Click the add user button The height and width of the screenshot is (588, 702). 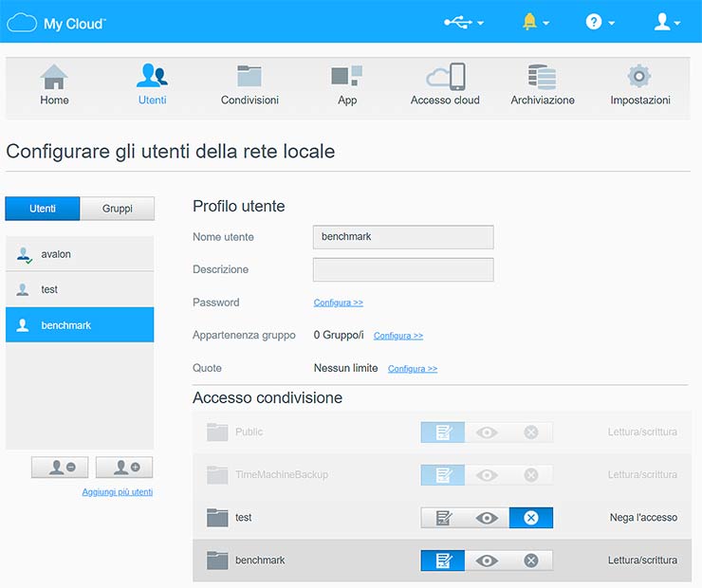[x=126, y=467]
